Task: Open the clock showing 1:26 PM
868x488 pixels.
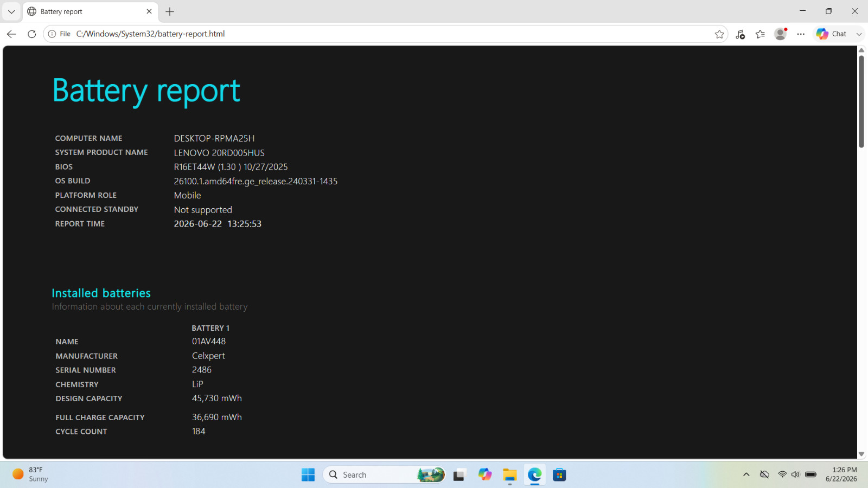Action: (x=841, y=474)
